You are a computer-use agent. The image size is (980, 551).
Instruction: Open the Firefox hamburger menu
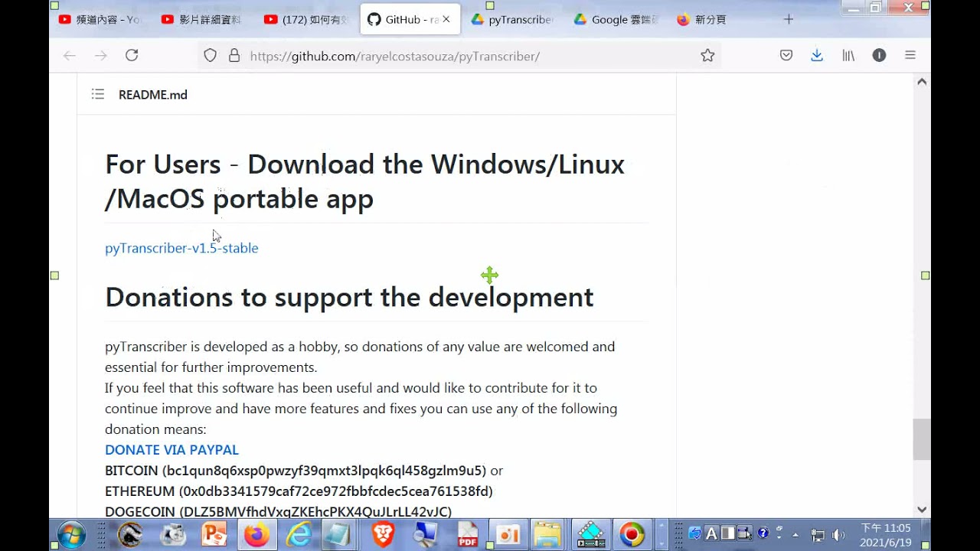(910, 55)
